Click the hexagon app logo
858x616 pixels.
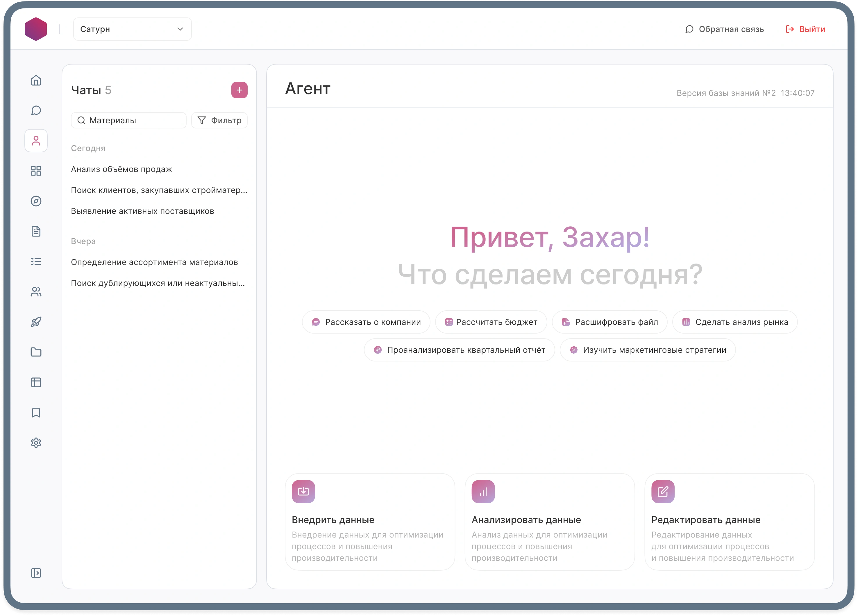[x=36, y=29]
